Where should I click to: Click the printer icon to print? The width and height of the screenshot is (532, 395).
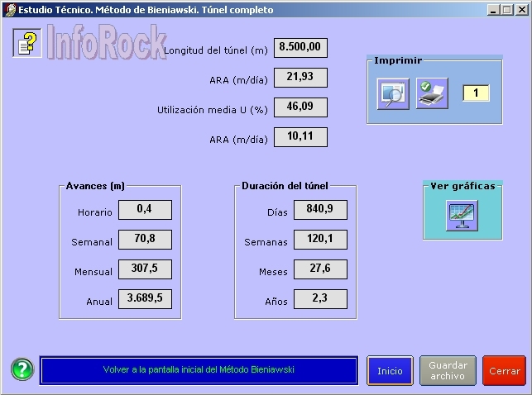(x=431, y=93)
